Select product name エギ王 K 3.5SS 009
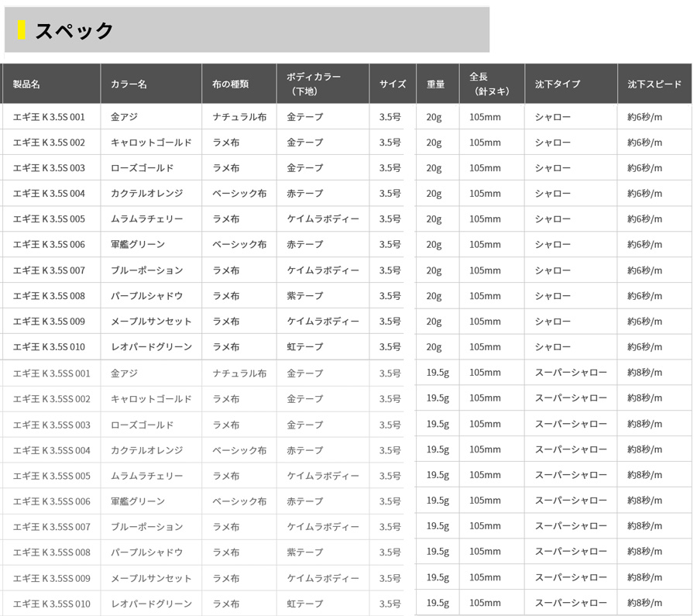Image resolution: width=697 pixels, height=616 pixels. click(52, 578)
